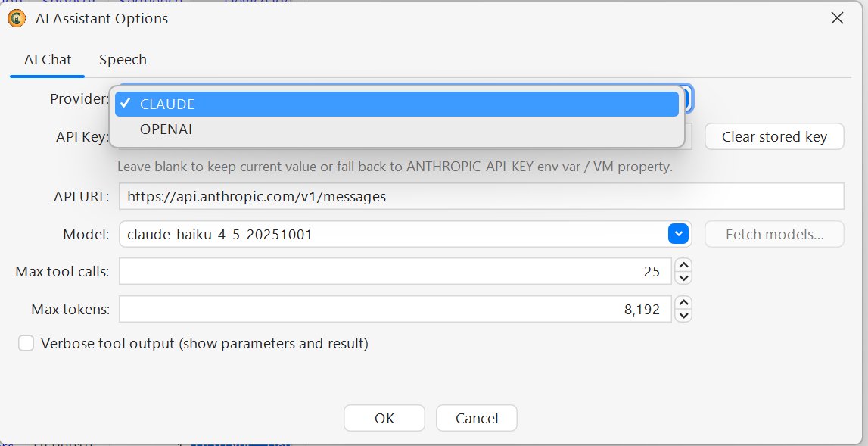Enable Verbose tool output checkbox

coord(26,344)
